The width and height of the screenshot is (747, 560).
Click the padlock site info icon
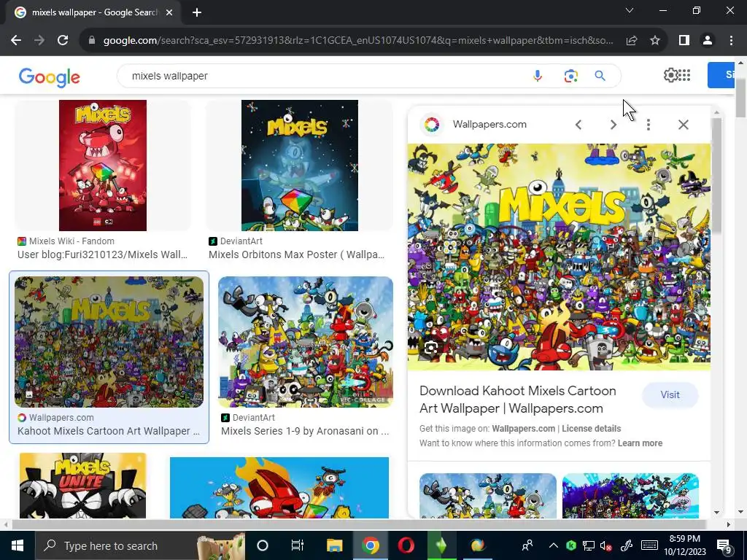[x=92, y=41]
